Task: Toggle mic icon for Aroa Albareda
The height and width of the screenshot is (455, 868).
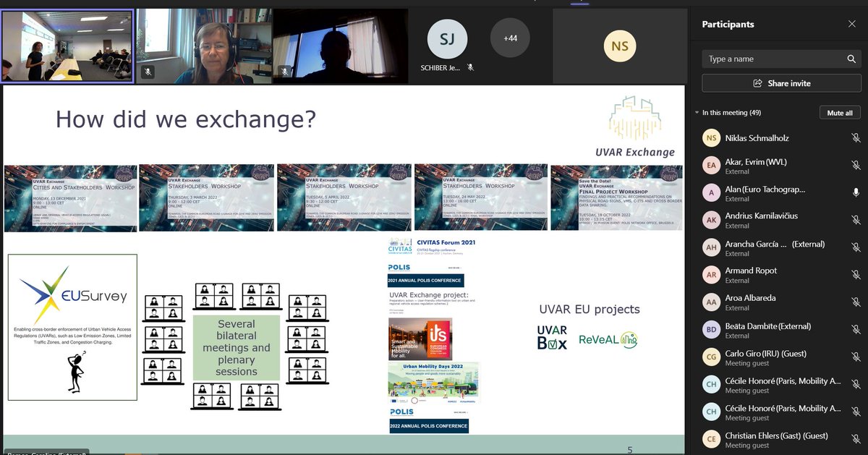Action: coord(856,302)
